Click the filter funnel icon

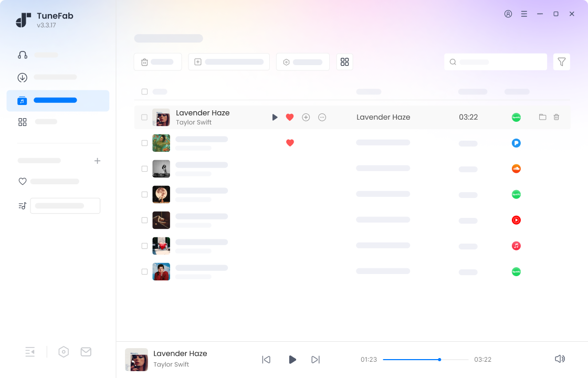coord(561,62)
